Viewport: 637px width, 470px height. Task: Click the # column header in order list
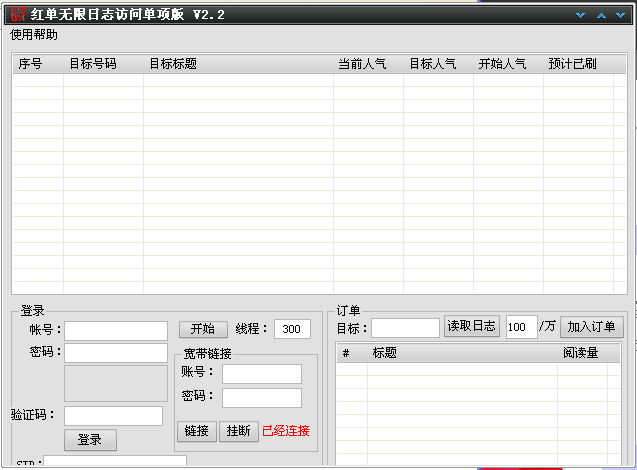(x=352, y=353)
